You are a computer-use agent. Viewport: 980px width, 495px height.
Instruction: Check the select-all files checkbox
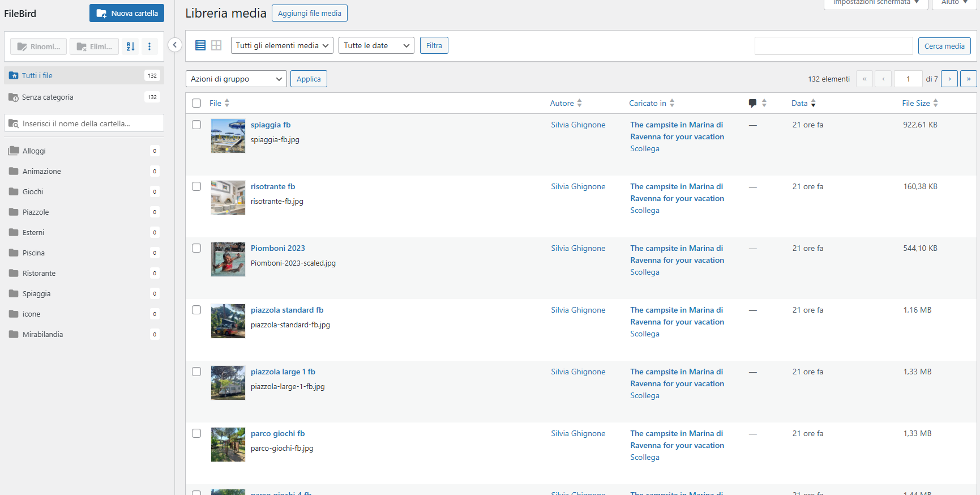(x=196, y=103)
